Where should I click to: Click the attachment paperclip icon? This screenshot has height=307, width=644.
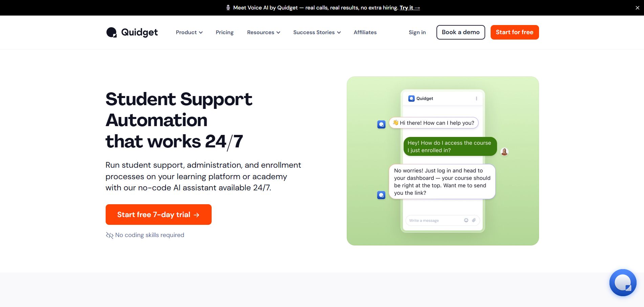[474, 220]
